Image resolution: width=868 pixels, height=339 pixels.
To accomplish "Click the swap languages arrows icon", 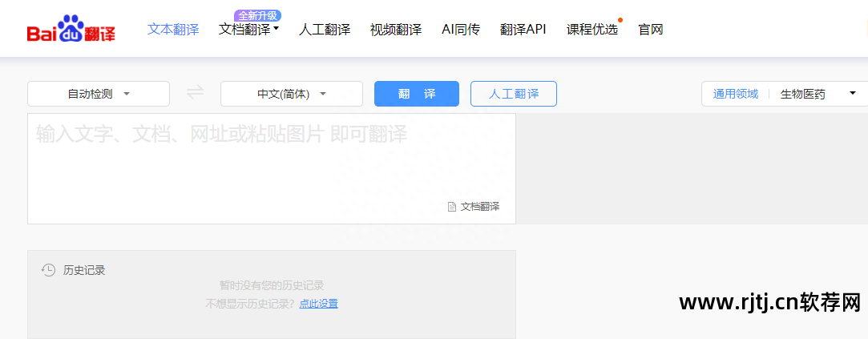I will [x=195, y=93].
